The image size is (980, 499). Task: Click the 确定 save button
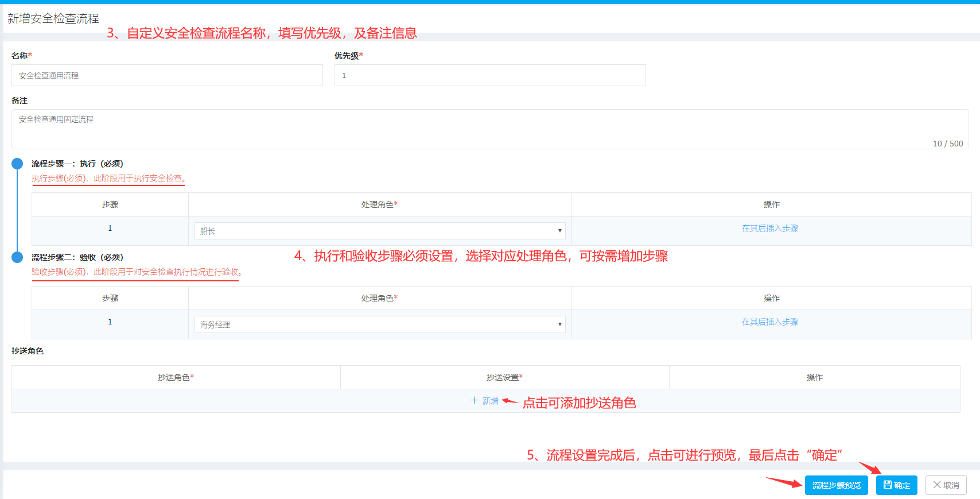(897, 485)
